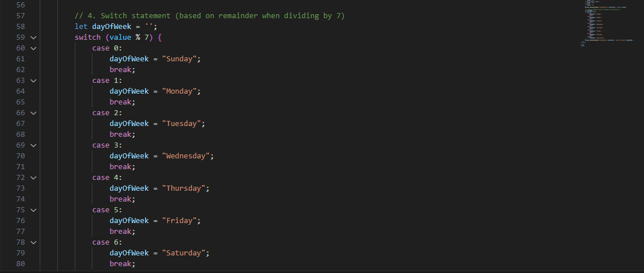The width and height of the screenshot is (644, 273).
Task: Collapse case 0 fold arrow at line 60
Action: 33,48
